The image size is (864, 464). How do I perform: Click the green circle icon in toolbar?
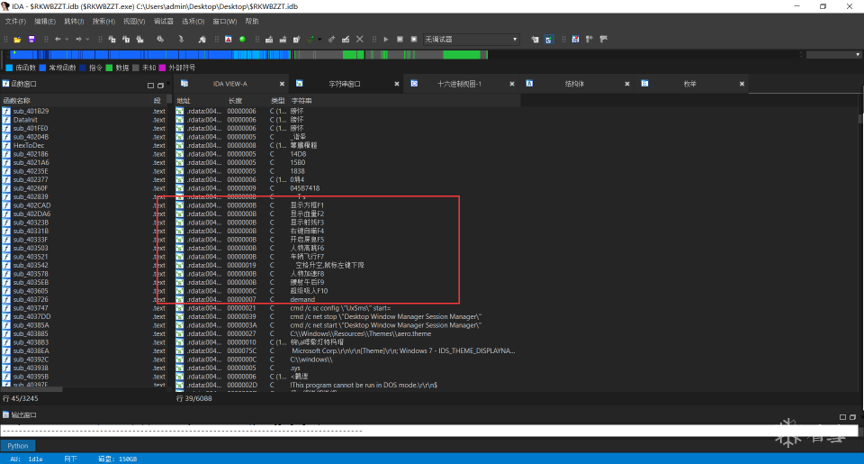242,39
